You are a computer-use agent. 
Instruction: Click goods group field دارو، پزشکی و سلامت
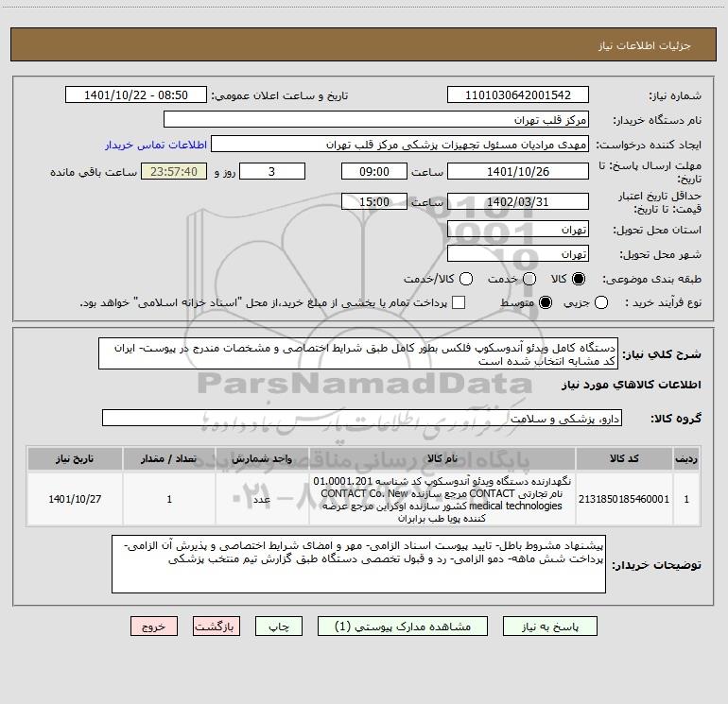(362, 418)
